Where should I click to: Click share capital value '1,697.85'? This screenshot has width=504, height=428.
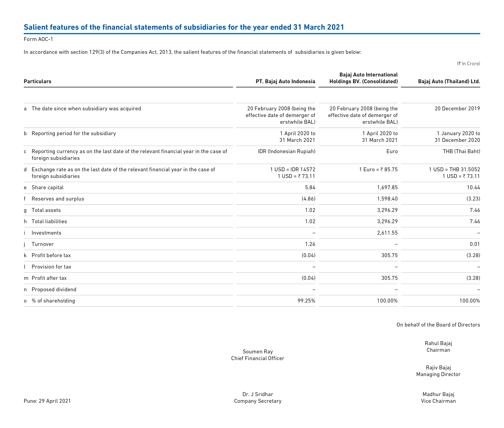[387, 187]
